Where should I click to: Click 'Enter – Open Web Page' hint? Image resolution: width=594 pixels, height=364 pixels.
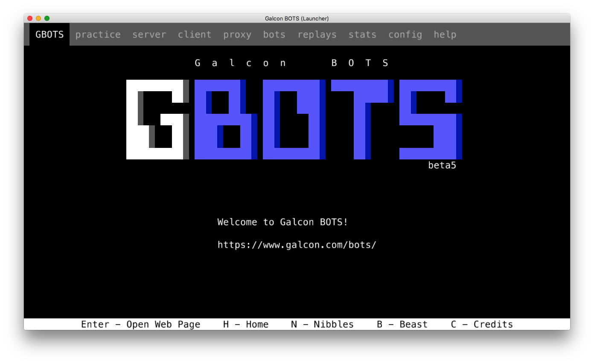point(141,324)
